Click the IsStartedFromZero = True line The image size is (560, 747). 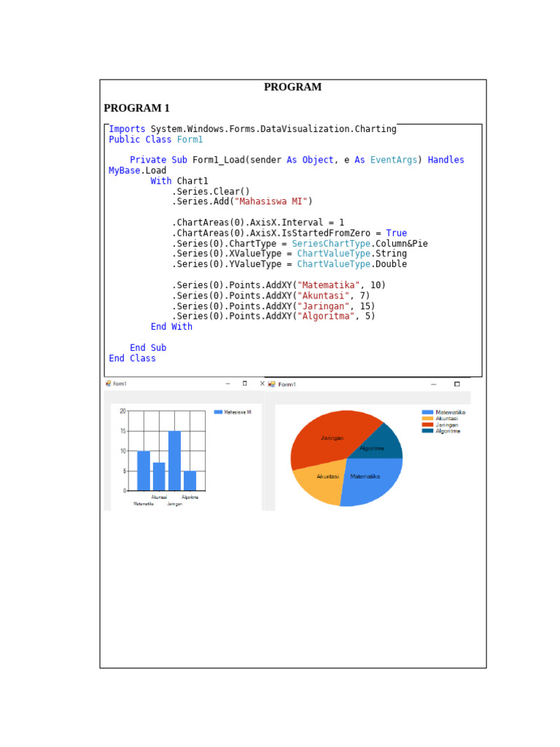[x=289, y=233]
